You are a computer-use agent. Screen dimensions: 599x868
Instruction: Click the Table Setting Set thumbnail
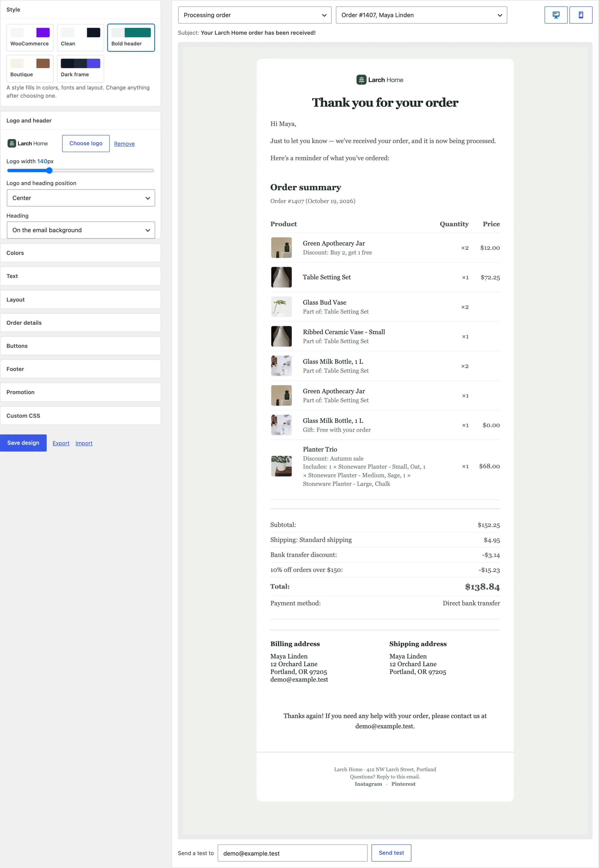[281, 277]
